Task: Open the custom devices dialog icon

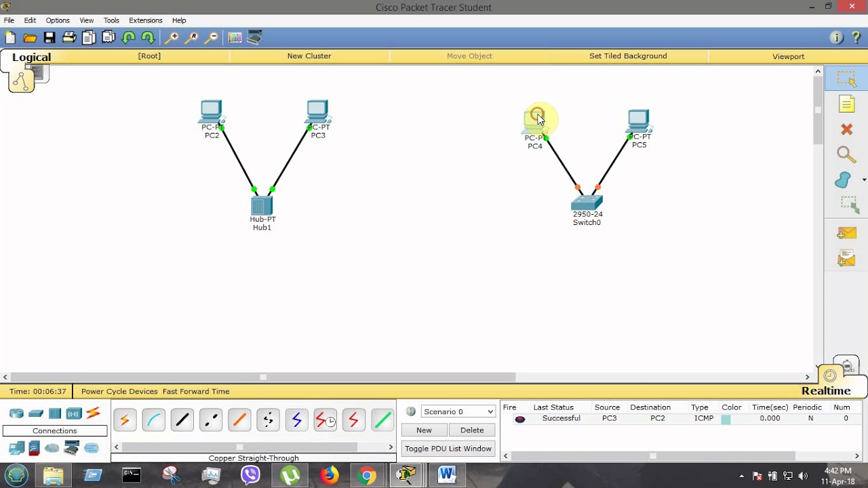Action: pyautogui.click(x=254, y=38)
